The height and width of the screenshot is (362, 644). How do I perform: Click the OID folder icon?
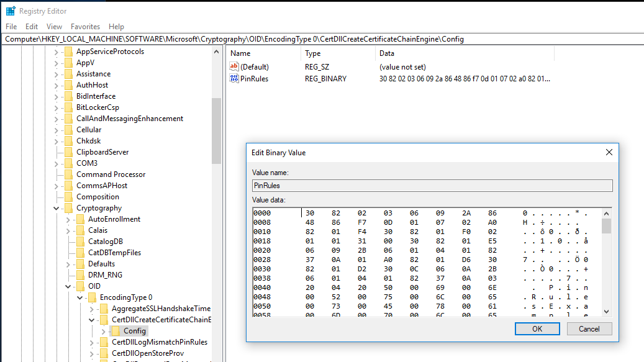(x=80, y=286)
